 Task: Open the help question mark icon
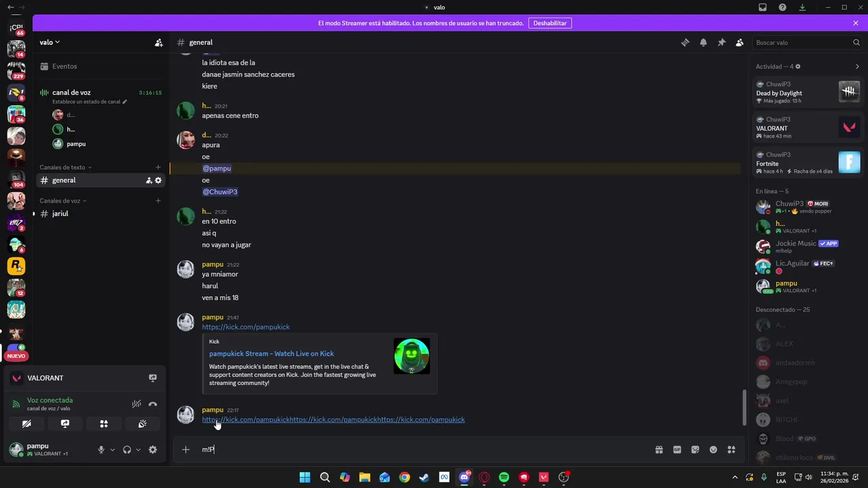pyautogui.click(x=783, y=7)
